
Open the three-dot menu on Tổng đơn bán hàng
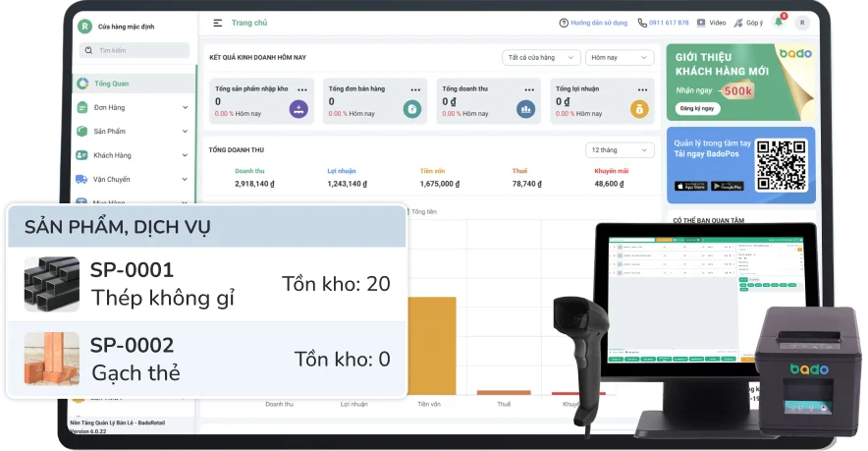click(415, 89)
